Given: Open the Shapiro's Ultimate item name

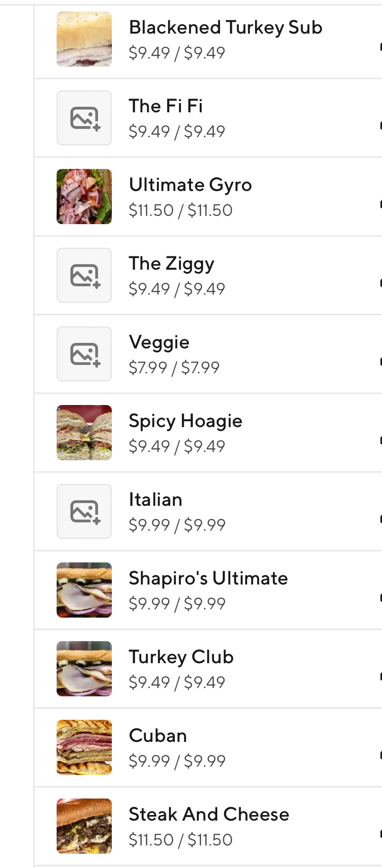Looking at the screenshot, I should point(208,579).
